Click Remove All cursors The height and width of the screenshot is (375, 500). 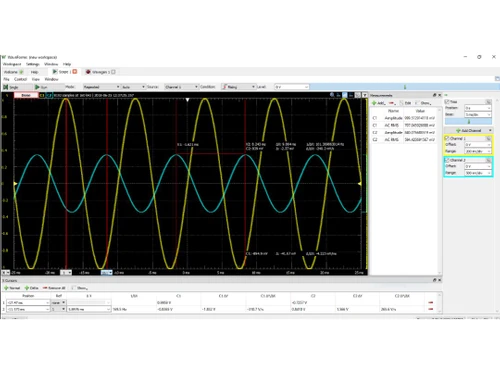tap(54, 288)
